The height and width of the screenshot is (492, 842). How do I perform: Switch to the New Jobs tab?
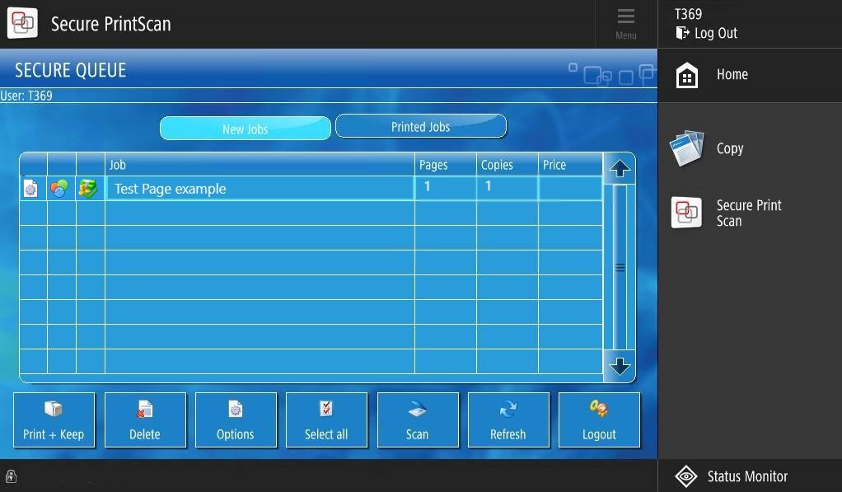(245, 129)
